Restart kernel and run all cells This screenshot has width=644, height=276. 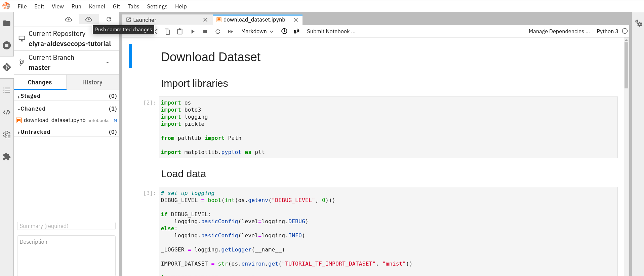[230, 31]
